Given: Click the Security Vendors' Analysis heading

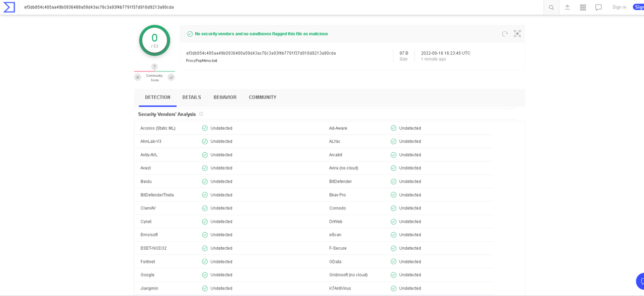Looking at the screenshot, I should (167, 114).
